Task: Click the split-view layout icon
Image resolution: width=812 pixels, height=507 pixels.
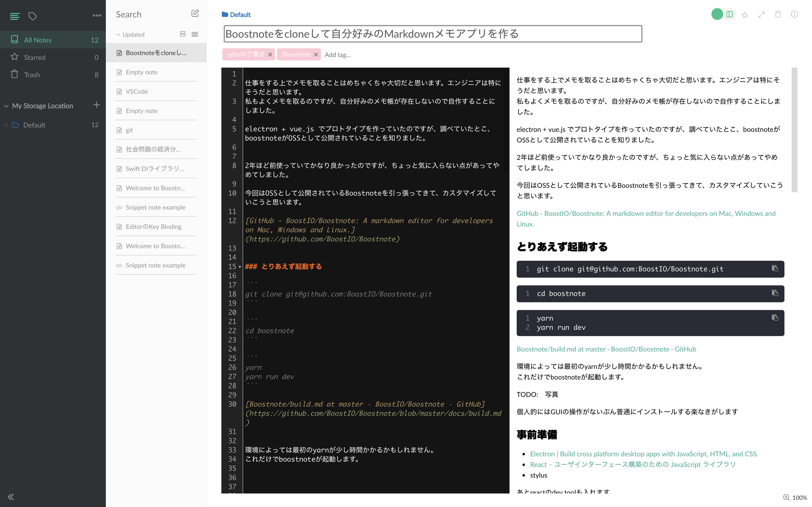Action: click(730, 14)
